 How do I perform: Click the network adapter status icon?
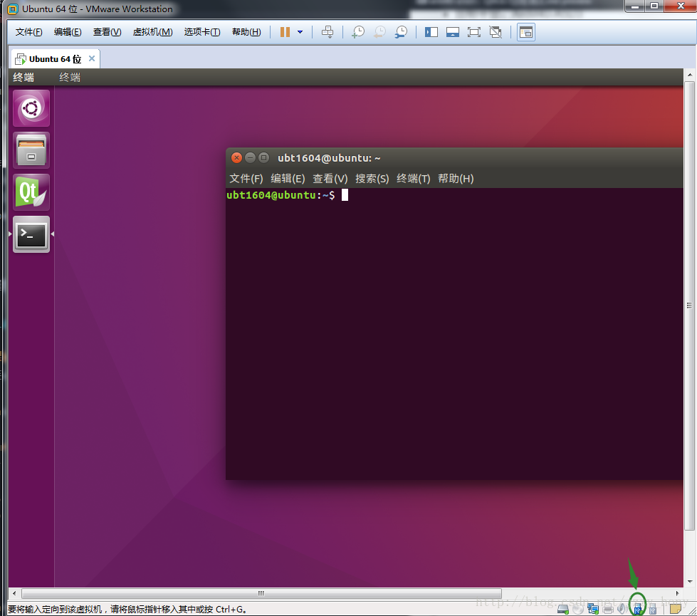click(593, 609)
